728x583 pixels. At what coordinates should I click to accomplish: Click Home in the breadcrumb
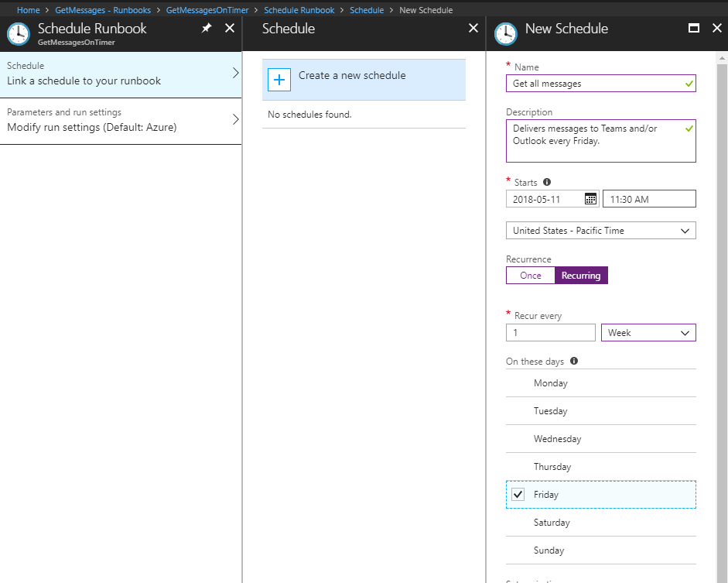tap(28, 10)
